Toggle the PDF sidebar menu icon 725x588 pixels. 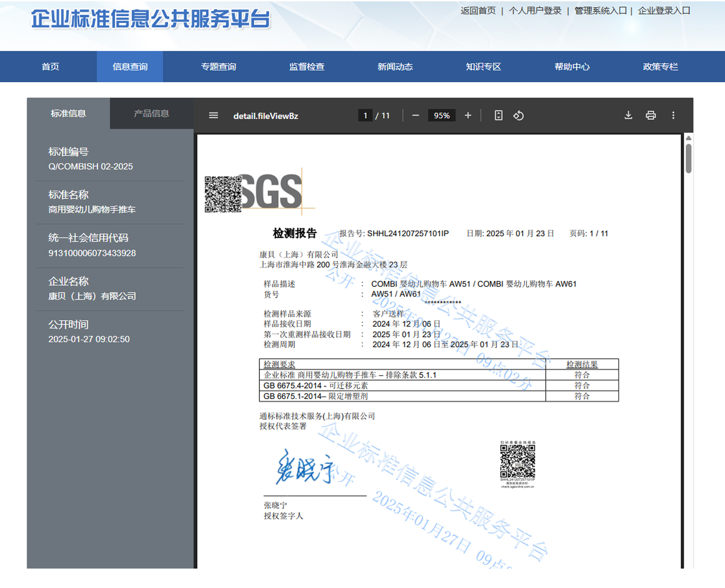tap(213, 116)
